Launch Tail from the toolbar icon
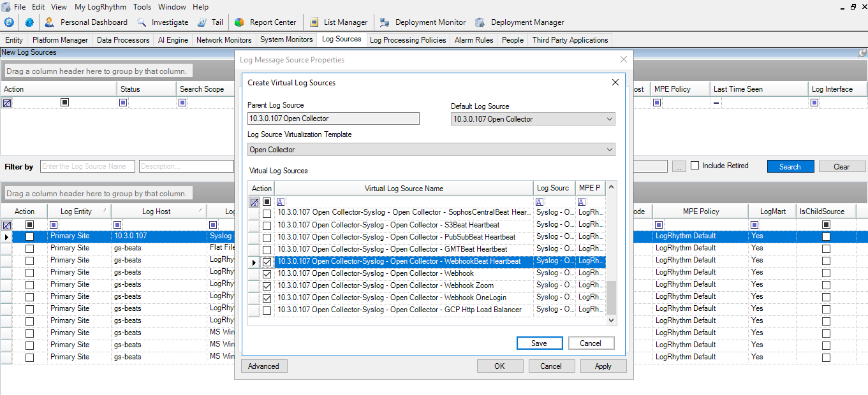This screenshot has width=868, height=395. (x=202, y=22)
